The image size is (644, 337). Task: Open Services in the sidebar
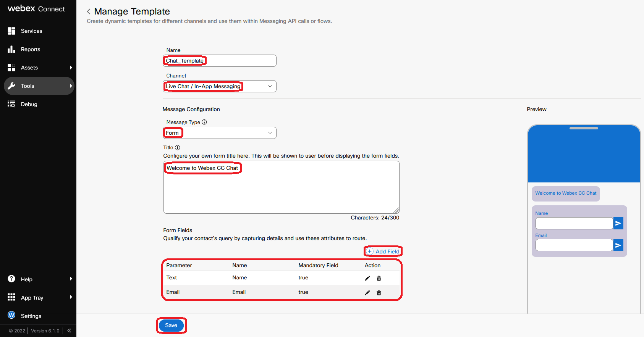coord(32,31)
